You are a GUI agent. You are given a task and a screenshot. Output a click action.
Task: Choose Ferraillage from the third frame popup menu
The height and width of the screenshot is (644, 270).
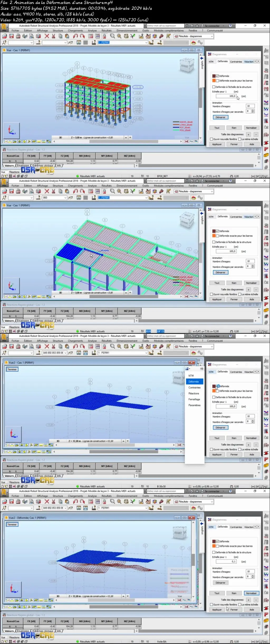(x=194, y=399)
